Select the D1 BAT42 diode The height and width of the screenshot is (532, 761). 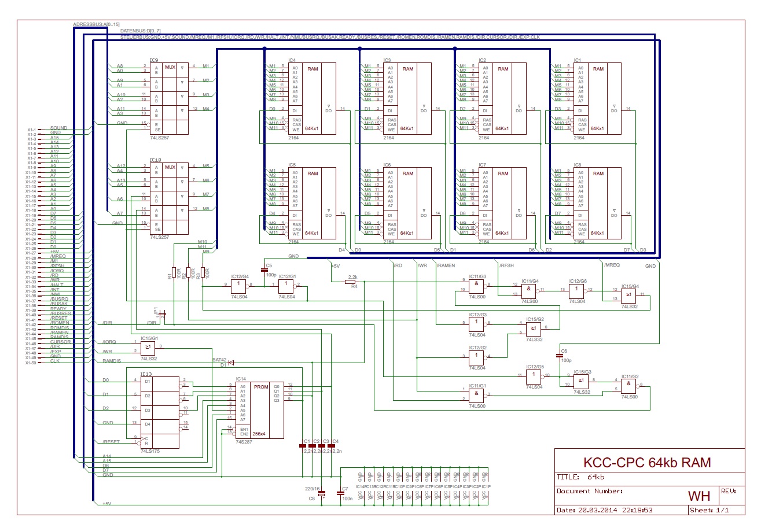230,363
